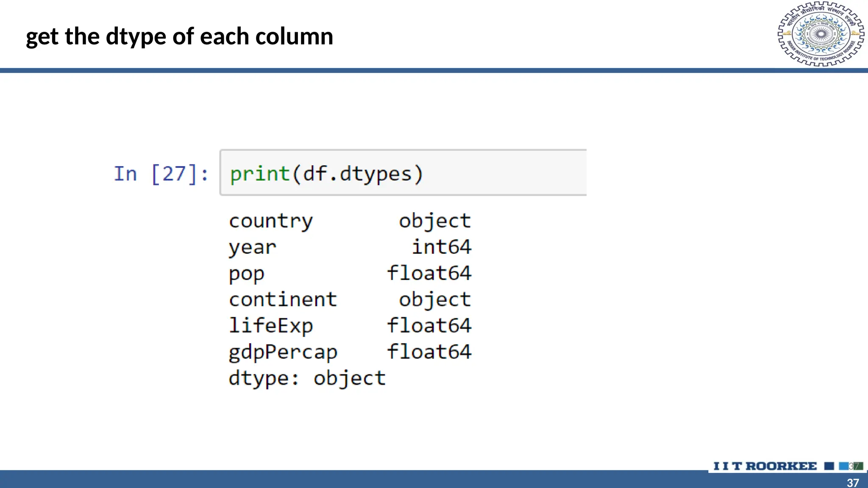
Task: Click the 'continent' column name
Action: click(283, 299)
